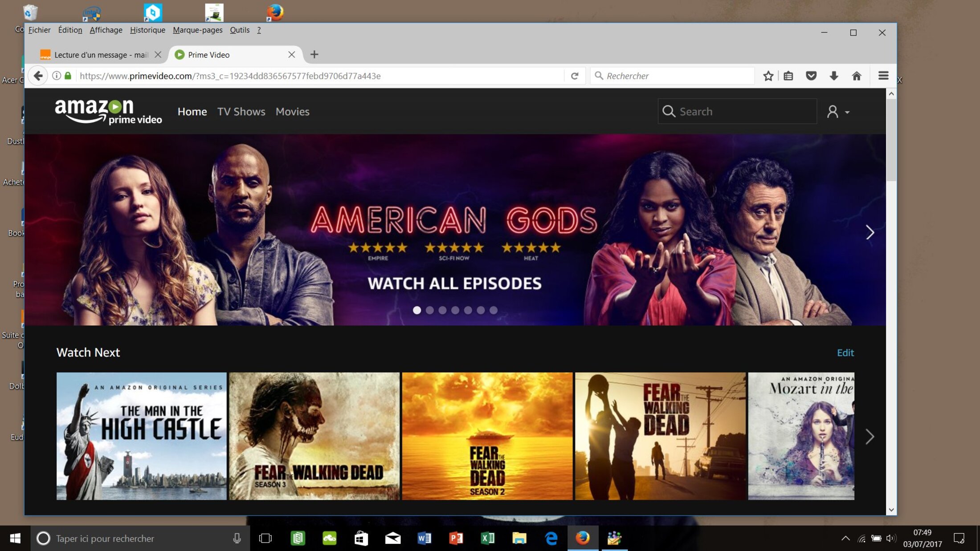Open The Man in the High Castle thumbnail

click(x=142, y=436)
